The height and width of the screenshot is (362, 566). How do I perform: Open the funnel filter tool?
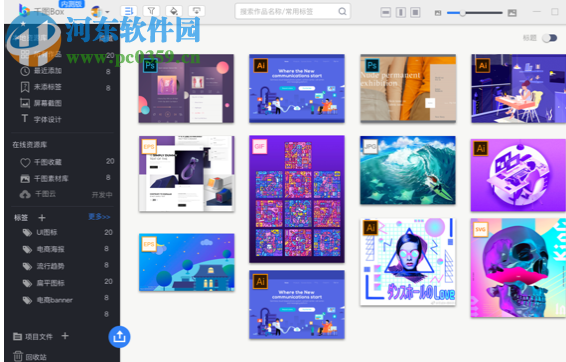(x=151, y=11)
